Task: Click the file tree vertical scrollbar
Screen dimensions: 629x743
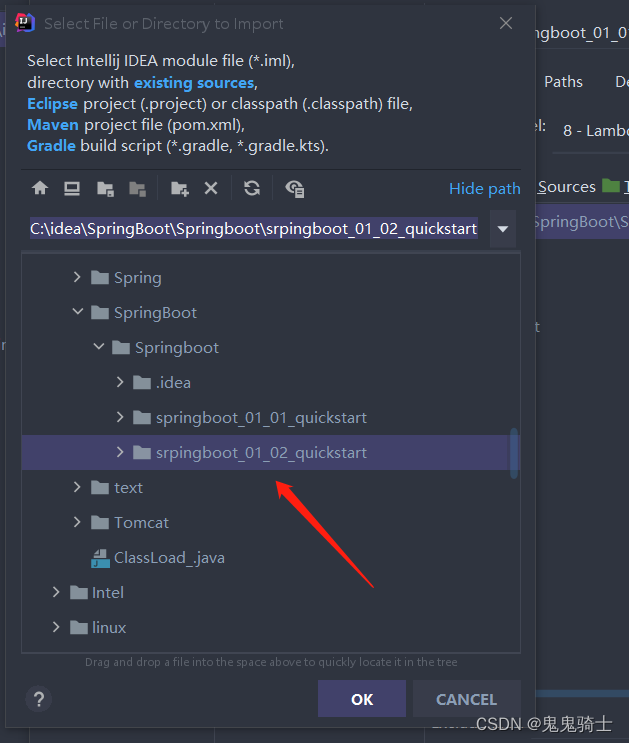Action: pos(514,453)
